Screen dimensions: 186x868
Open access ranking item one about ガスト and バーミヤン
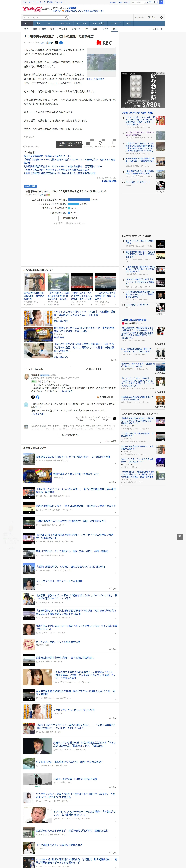[140, 121]
